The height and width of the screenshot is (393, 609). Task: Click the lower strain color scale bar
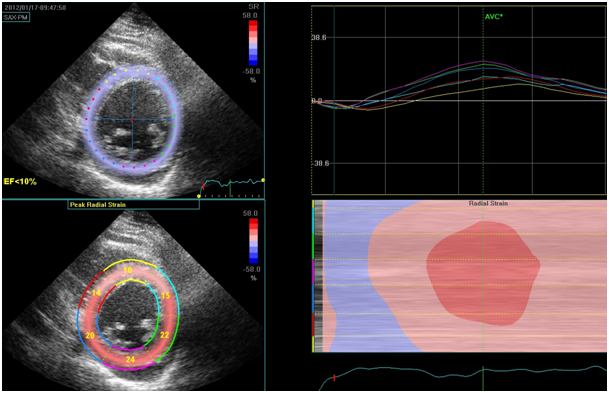coord(253,241)
